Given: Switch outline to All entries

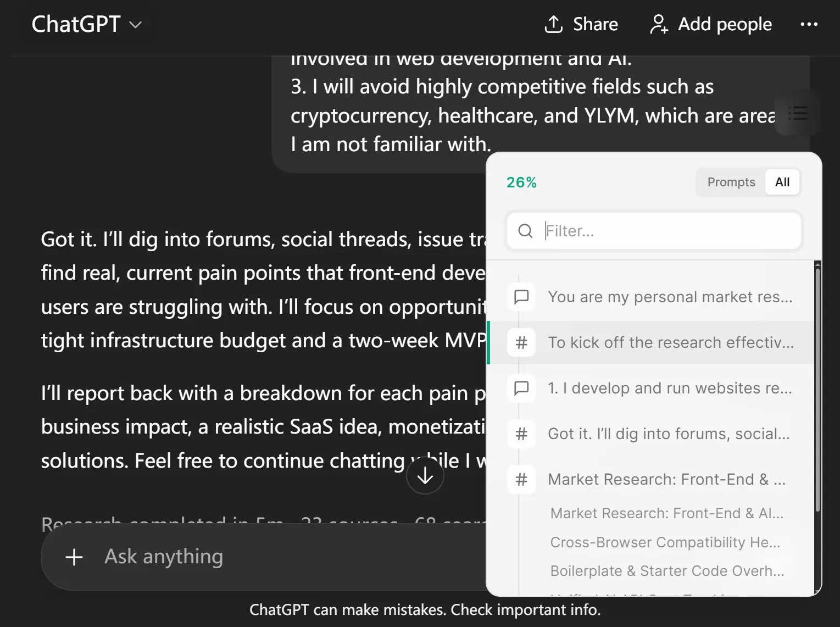Looking at the screenshot, I should [x=782, y=182].
